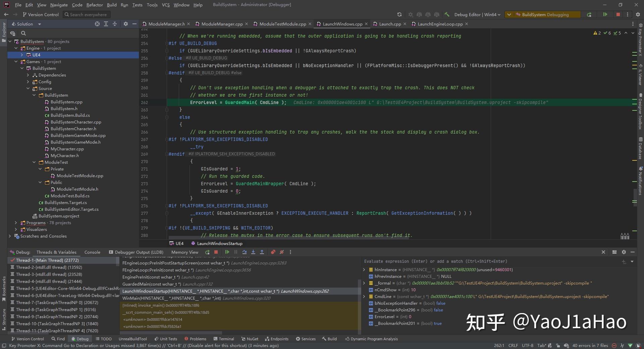This screenshot has height=349, width=644.
Task: Rerun the BuildSystem Debugging configuration
Action: click(589, 14)
